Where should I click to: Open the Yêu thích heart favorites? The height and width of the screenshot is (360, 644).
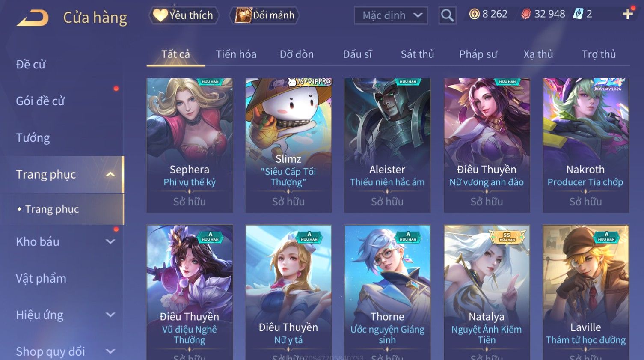click(x=184, y=15)
